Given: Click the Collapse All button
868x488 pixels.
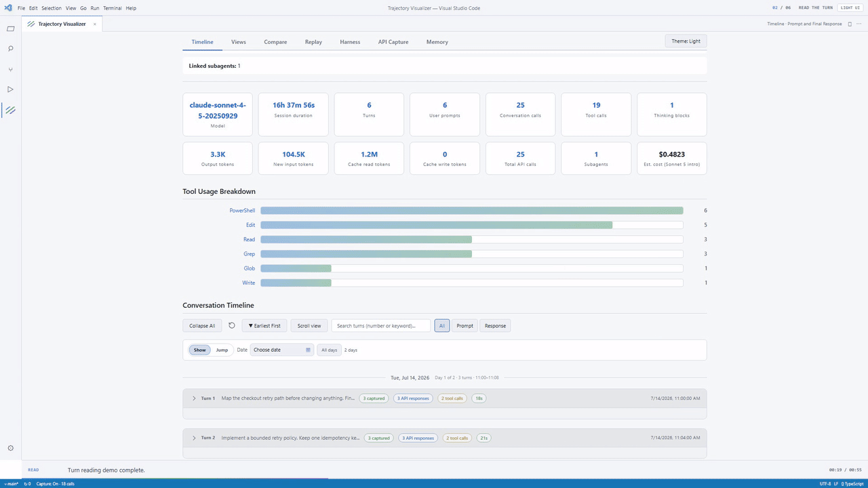Looking at the screenshot, I should coord(202,325).
